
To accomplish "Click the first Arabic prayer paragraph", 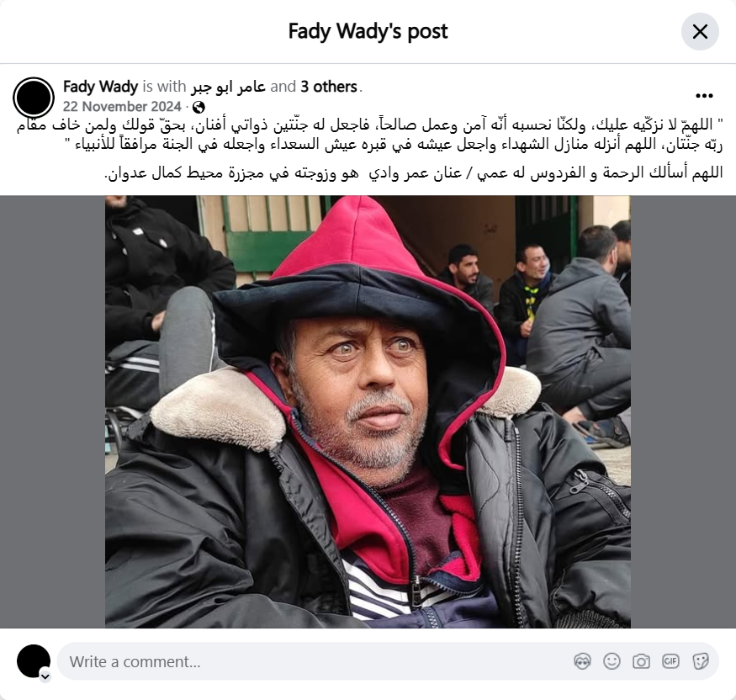I will 369,135.
